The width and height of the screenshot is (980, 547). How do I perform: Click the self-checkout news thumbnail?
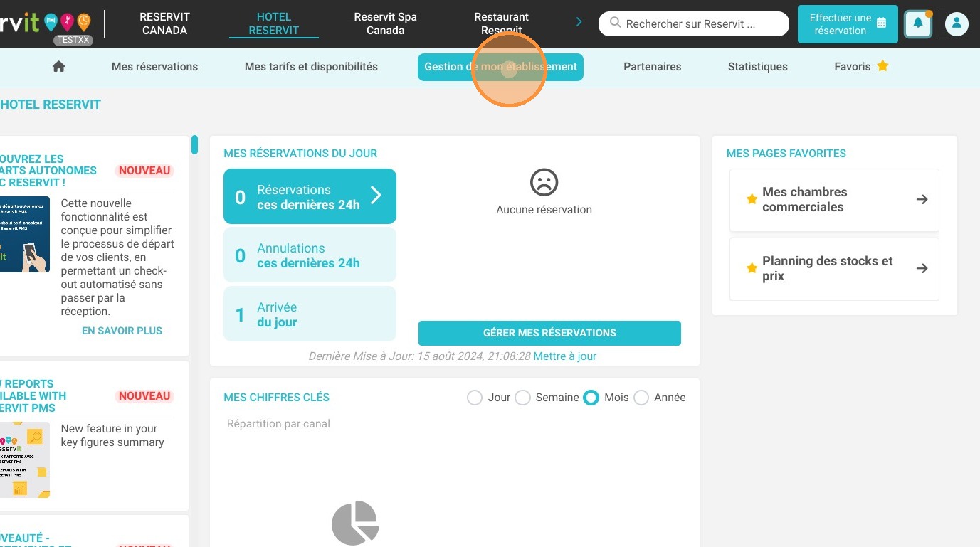click(x=24, y=235)
